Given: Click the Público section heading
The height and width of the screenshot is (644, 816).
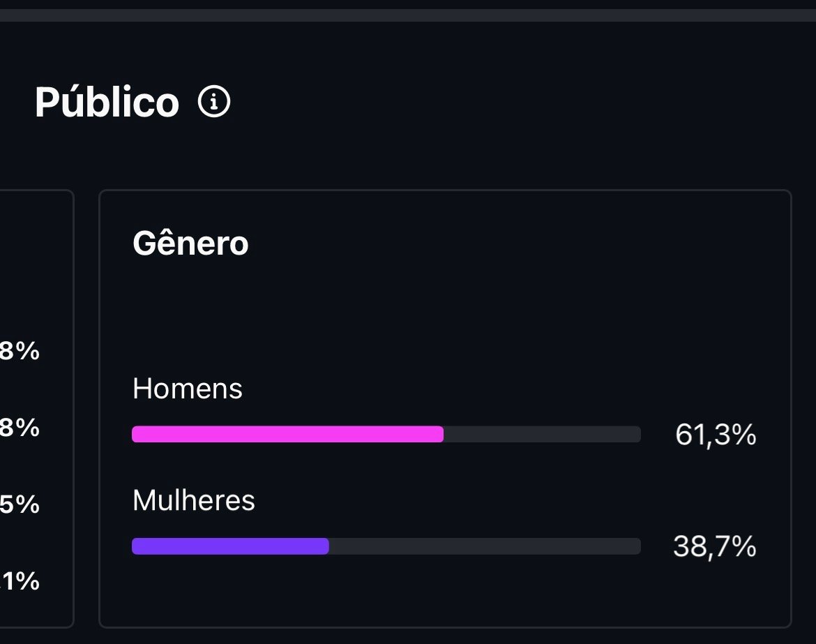Looking at the screenshot, I should click(107, 103).
